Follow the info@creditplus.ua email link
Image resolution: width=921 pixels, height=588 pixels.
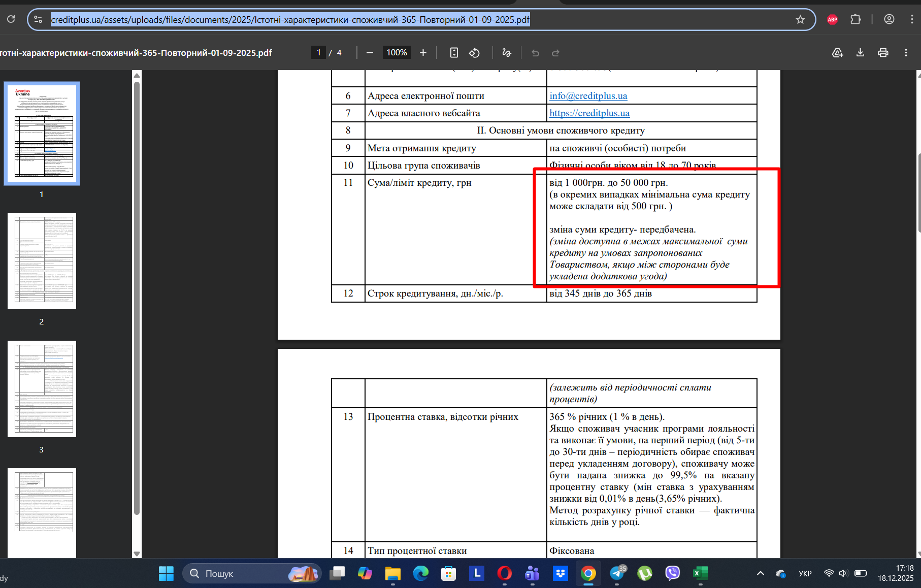588,96
